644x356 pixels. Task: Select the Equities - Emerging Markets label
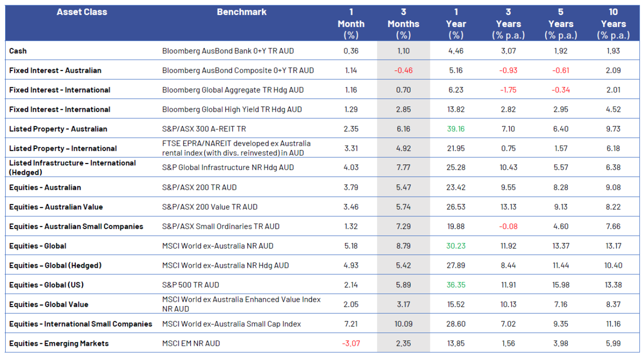click(x=59, y=343)
